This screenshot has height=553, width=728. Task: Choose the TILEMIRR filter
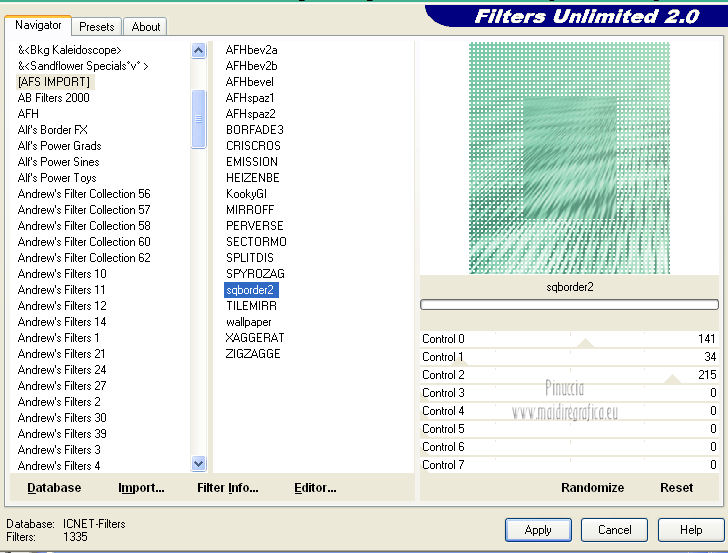[252, 306]
